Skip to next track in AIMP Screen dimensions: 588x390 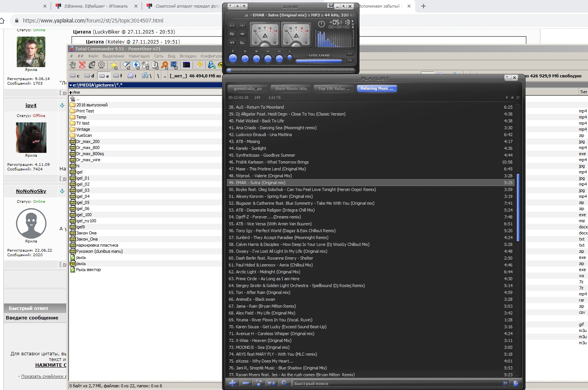(x=279, y=59)
